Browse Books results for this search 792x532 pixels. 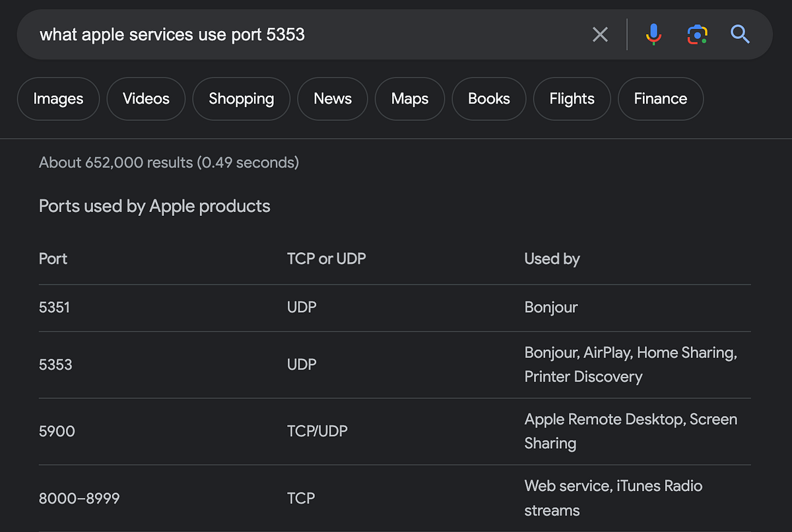point(488,98)
